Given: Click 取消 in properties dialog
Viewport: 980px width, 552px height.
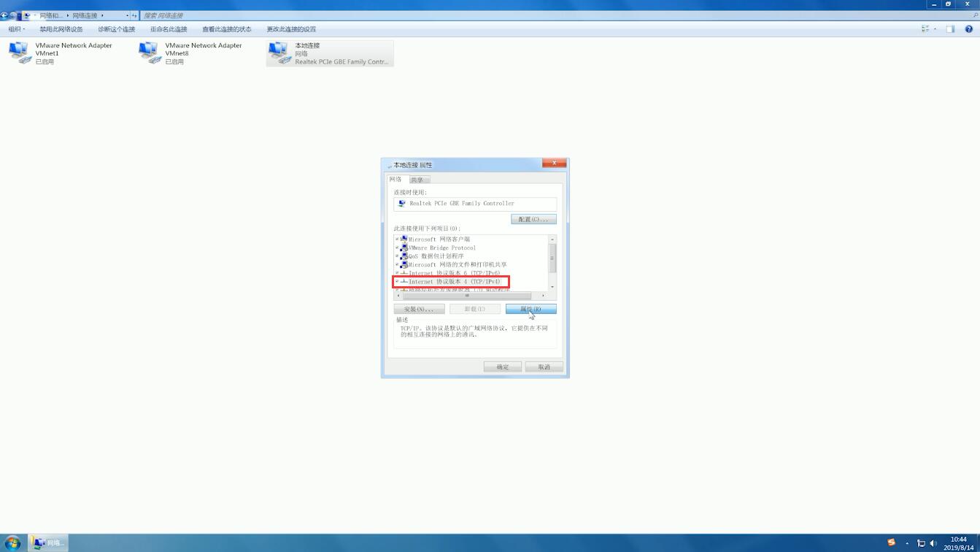Looking at the screenshot, I should coord(544,367).
